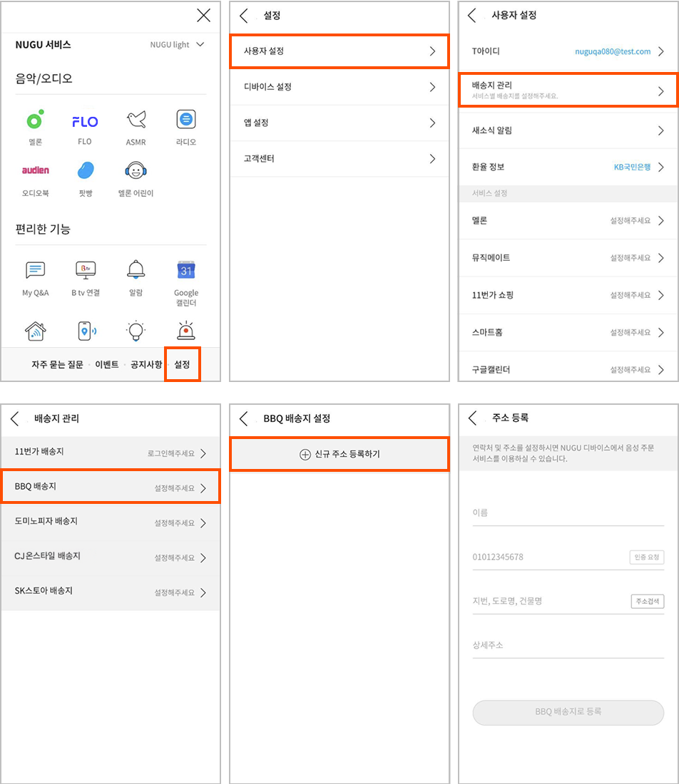Go back from the 주소 등록 screen
This screenshot has width=679, height=784.
coord(472,418)
